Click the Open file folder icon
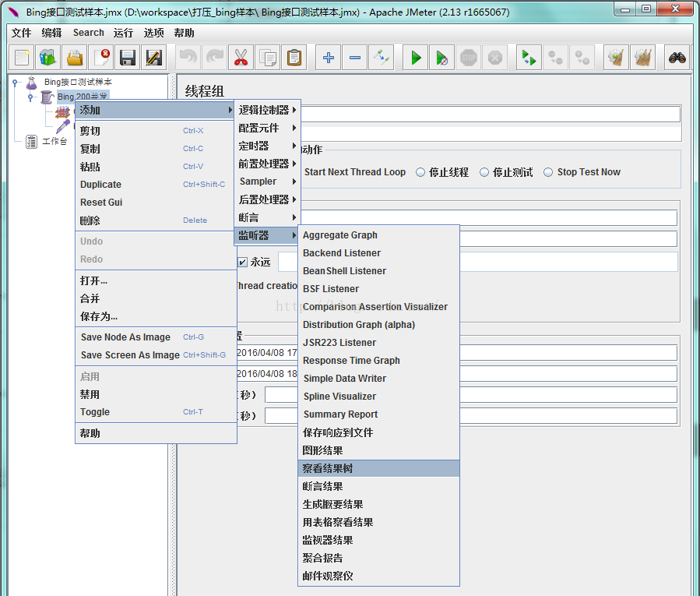This screenshot has height=596, width=700. [x=75, y=58]
